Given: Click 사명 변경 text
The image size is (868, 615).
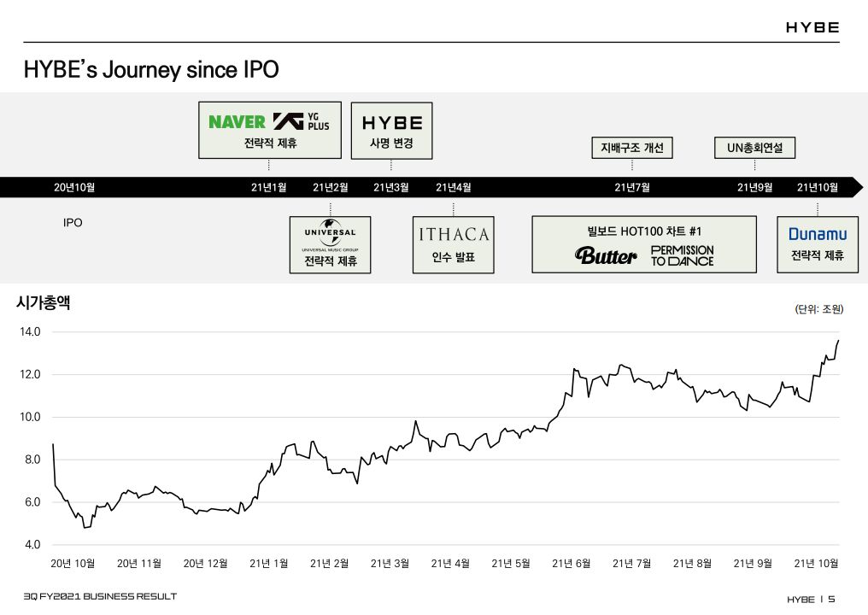Looking at the screenshot, I should [x=391, y=143].
